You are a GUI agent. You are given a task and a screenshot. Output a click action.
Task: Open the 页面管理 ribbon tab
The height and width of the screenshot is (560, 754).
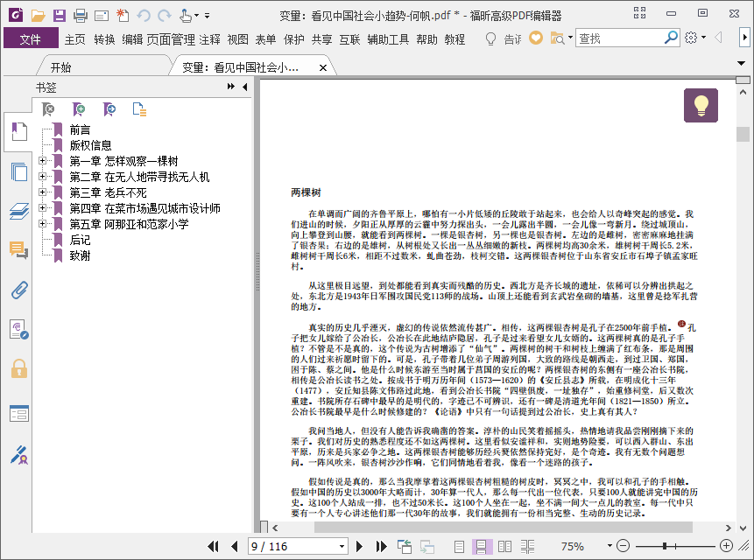pos(171,39)
